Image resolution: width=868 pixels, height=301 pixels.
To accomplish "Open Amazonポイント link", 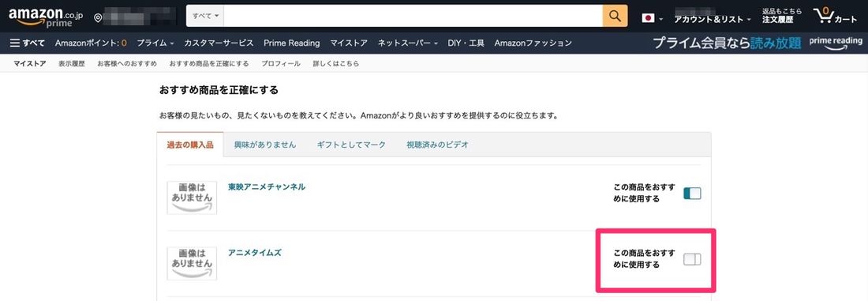I will tap(91, 43).
